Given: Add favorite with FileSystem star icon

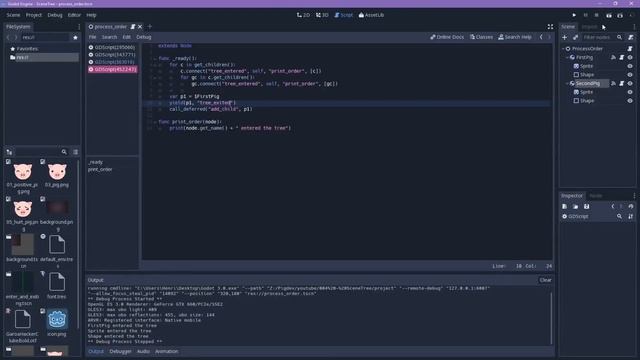Looking at the screenshot, I should pos(75,38).
